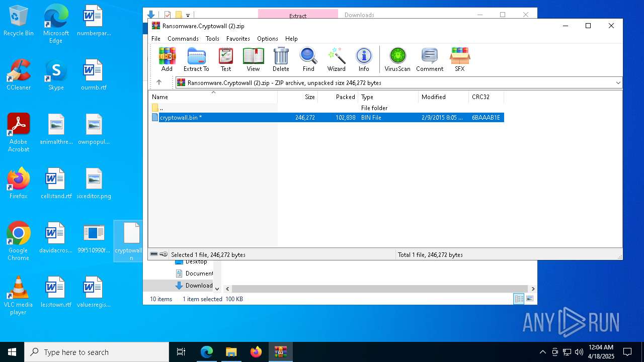Open Google Chrome desktop shortcut

[19, 241]
